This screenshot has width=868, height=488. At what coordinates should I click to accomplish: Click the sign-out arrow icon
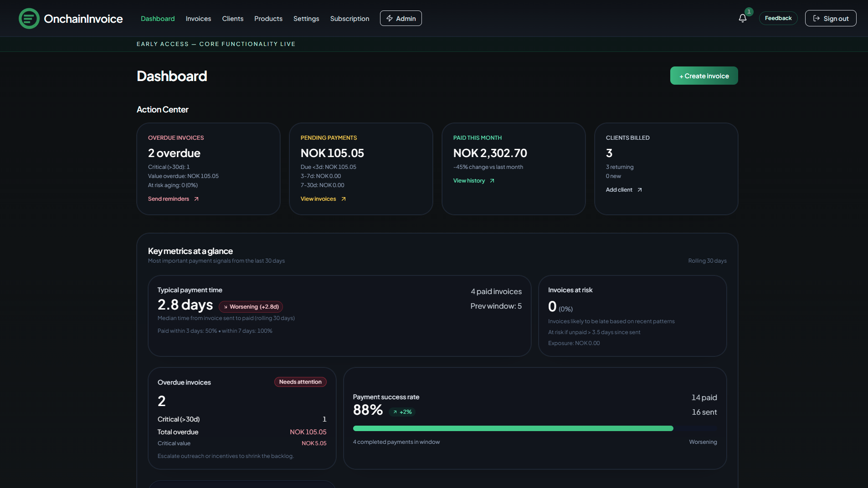coord(817,18)
